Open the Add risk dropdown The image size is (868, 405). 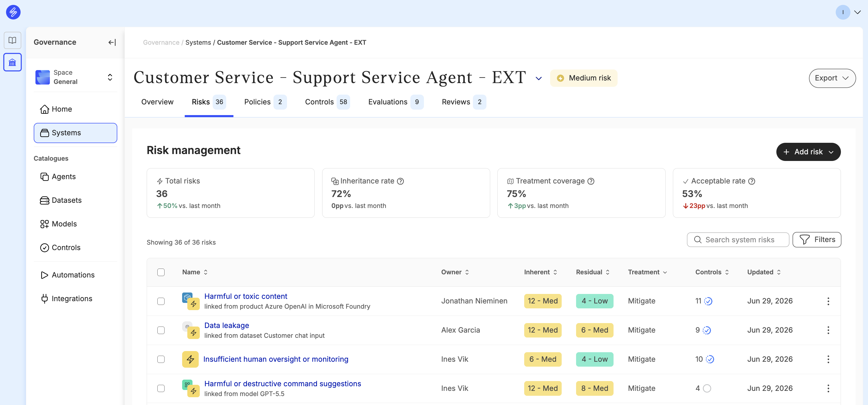click(x=808, y=152)
